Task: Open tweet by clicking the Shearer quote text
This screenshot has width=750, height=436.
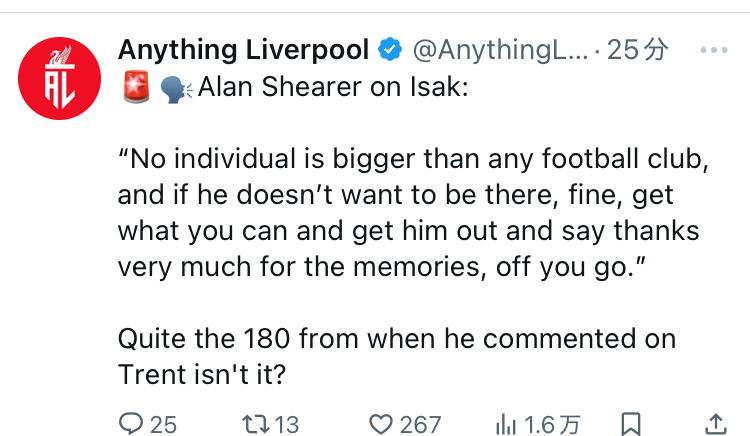Action: coord(413,212)
